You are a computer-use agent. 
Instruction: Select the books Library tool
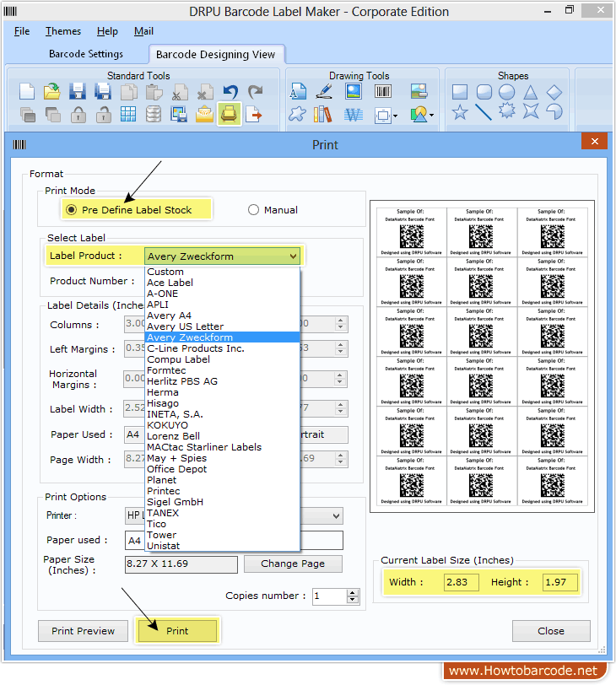(x=322, y=115)
